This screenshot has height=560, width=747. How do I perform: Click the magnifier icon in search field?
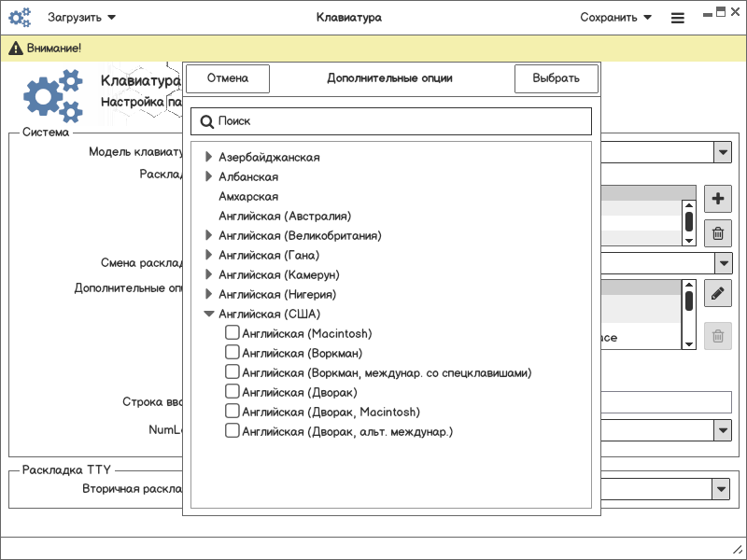[206, 121]
